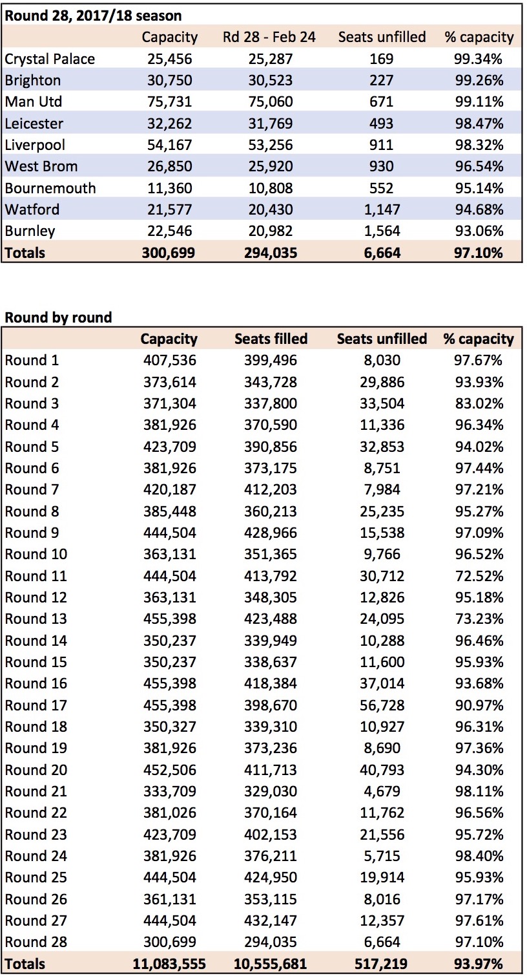The height and width of the screenshot is (980, 527).
Task: Click the Round 28 title heading
Action: pyautogui.click(x=93, y=15)
